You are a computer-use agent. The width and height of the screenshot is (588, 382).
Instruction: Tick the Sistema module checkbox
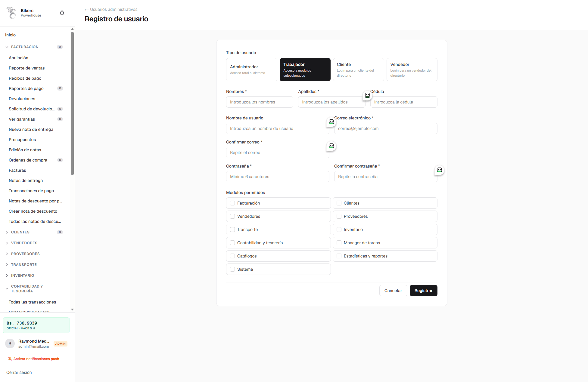coord(232,269)
